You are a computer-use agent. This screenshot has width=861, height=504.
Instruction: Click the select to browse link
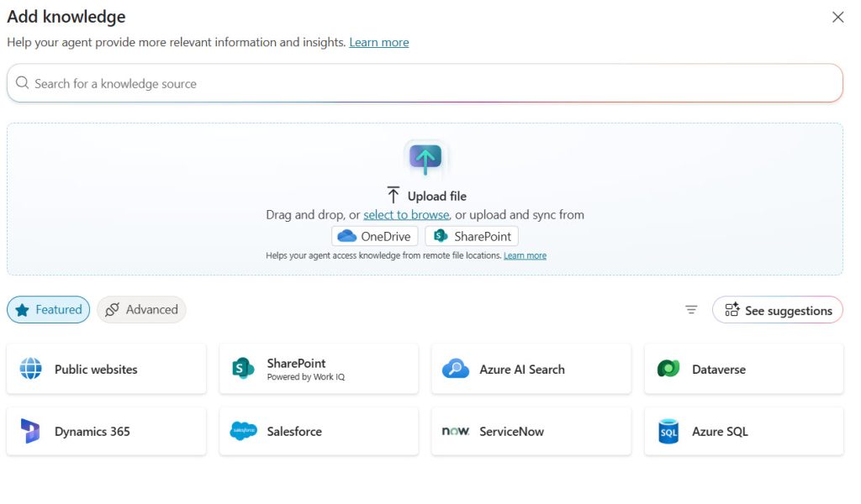pos(406,214)
